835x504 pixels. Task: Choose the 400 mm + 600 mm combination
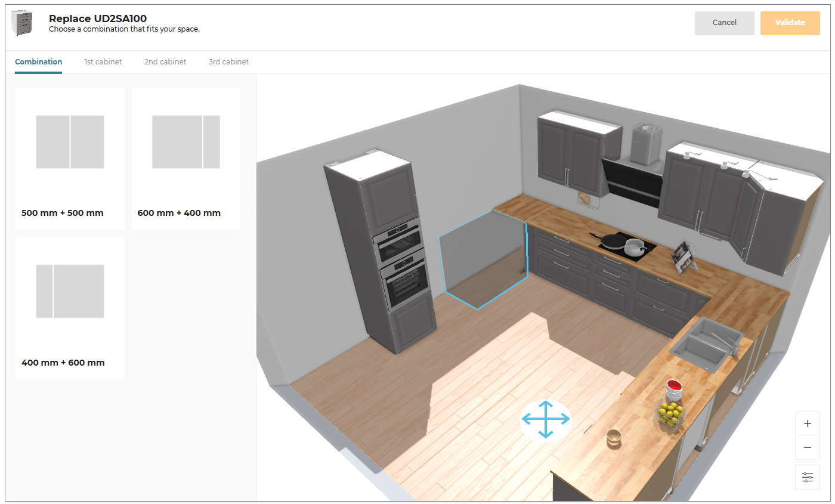[x=70, y=308]
